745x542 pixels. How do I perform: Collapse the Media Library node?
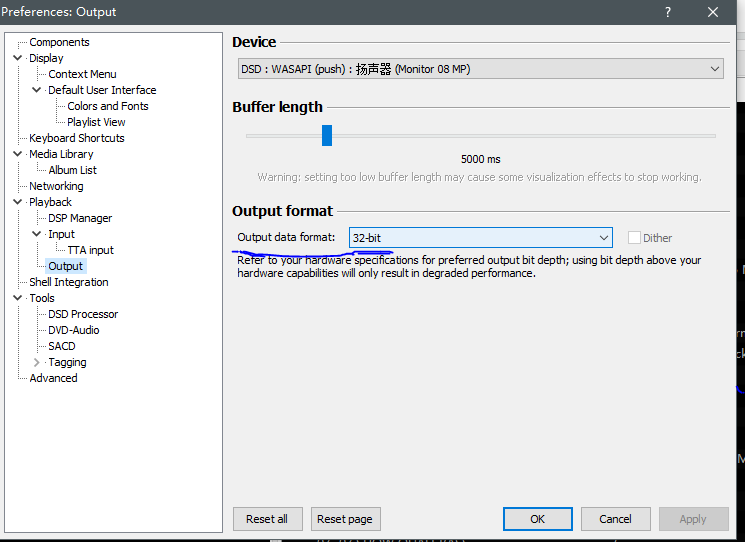[18, 154]
